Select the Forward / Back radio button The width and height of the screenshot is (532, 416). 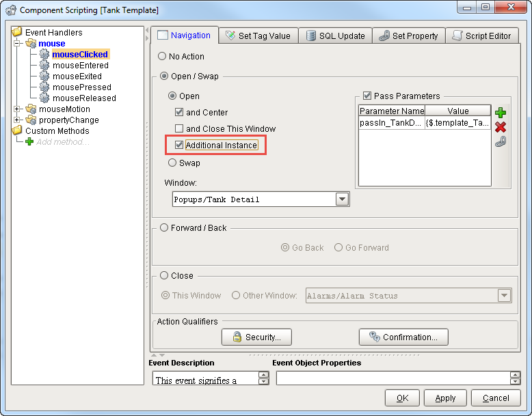(x=164, y=227)
